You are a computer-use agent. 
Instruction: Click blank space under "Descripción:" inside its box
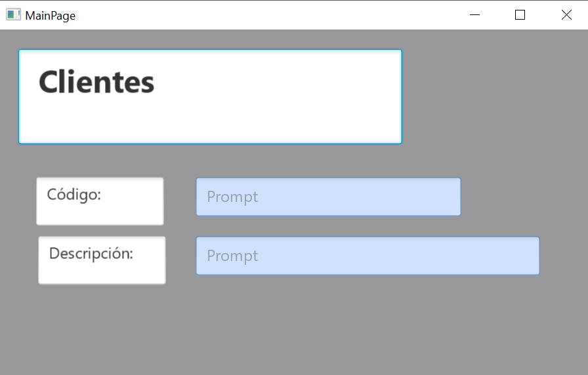point(102,273)
